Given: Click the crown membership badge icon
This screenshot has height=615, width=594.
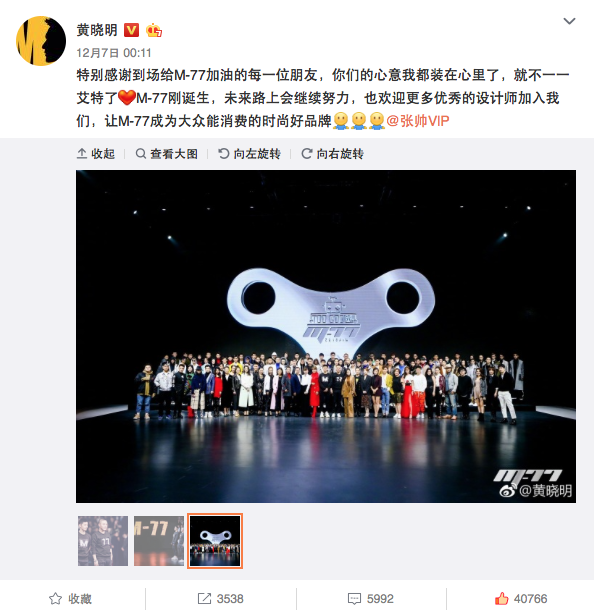Looking at the screenshot, I should point(154,30).
